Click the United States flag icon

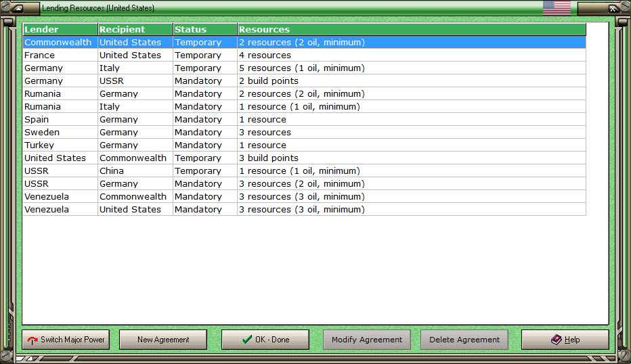tap(557, 8)
